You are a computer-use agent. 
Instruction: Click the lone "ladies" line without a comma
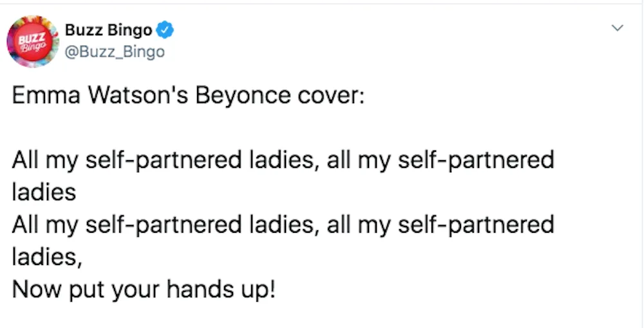[44, 192]
